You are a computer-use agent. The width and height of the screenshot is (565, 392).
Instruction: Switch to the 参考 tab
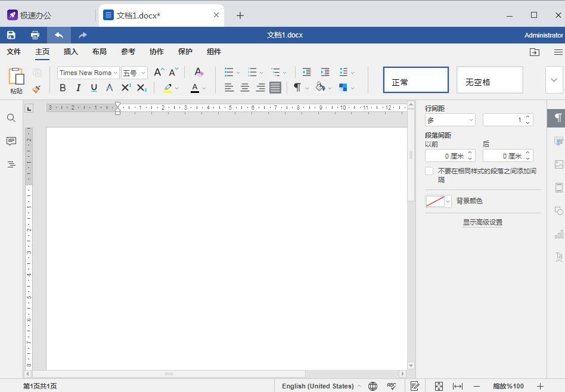[x=128, y=52]
